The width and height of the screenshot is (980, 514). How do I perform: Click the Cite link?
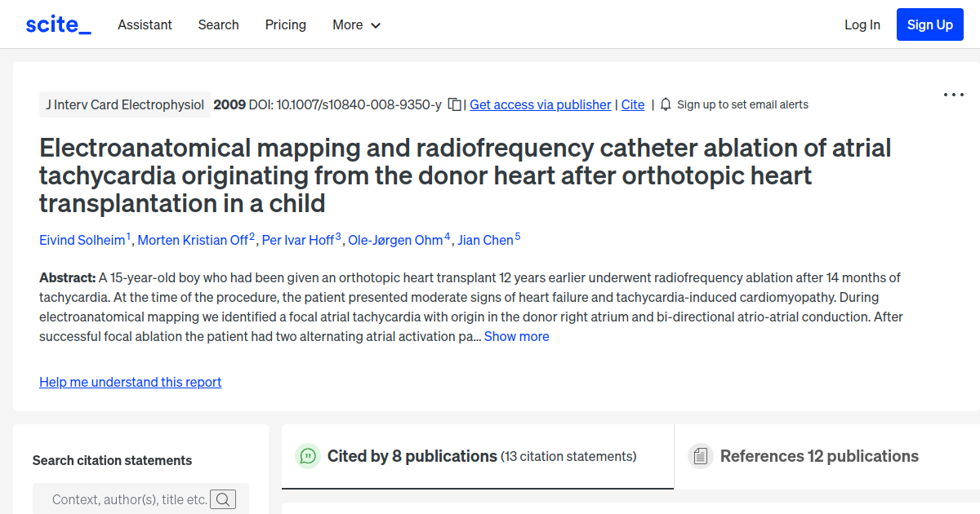[633, 104]
